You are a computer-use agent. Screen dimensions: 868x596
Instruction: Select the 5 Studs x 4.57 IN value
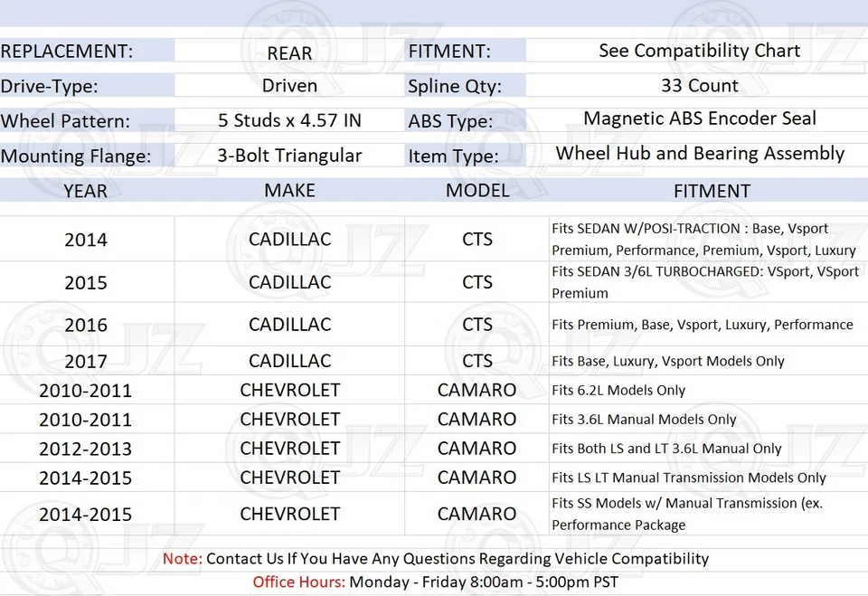[x=289, y=119]
